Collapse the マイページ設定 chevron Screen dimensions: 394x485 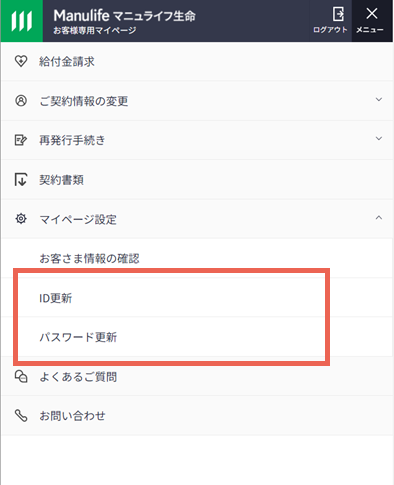[x=379, y=218]
